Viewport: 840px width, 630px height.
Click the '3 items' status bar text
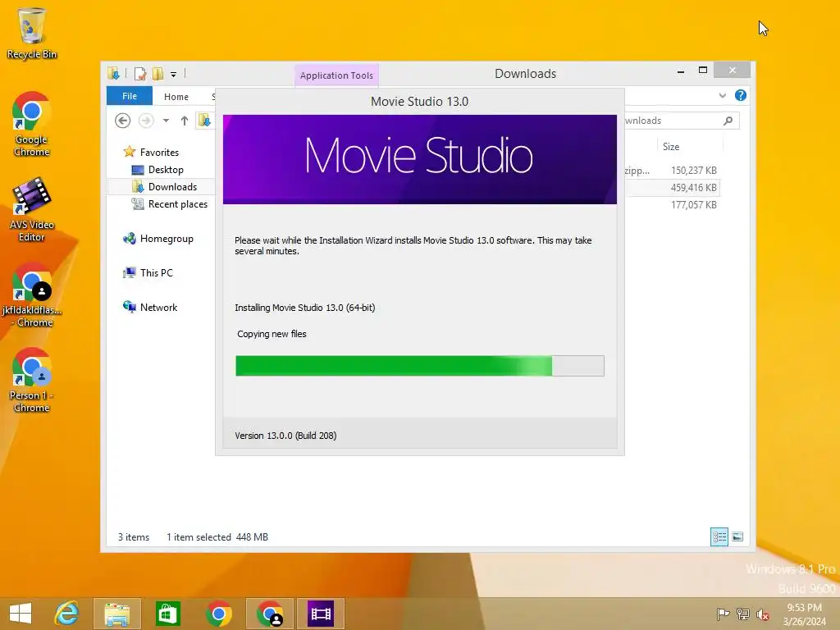pos(134,536)
